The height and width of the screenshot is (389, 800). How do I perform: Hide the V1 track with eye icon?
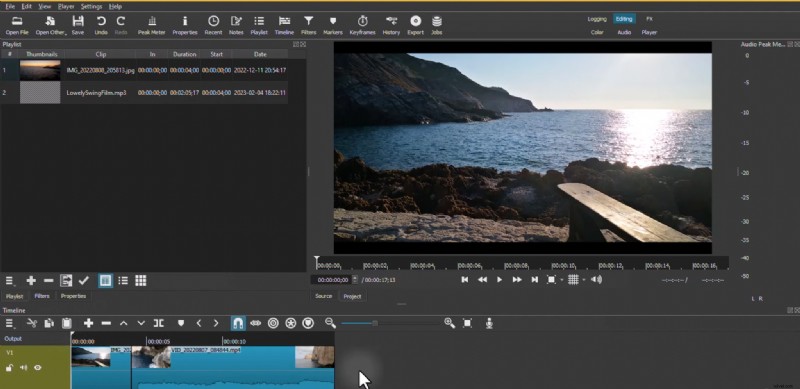click(38, 368)
